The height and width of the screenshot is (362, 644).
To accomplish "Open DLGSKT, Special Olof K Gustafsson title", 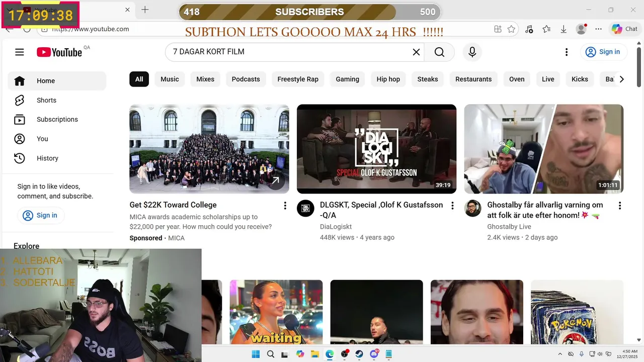I will click(381, 210).
